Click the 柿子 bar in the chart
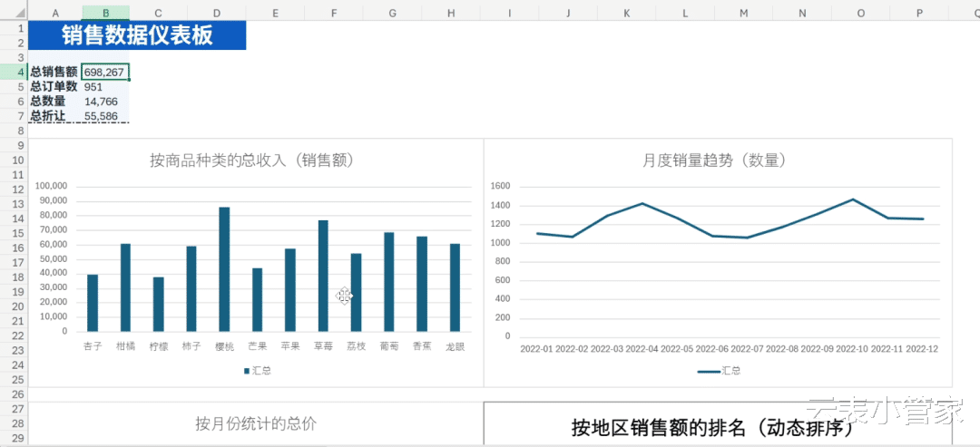This screenshot has height=447, width=980. (x=191, y=288)
